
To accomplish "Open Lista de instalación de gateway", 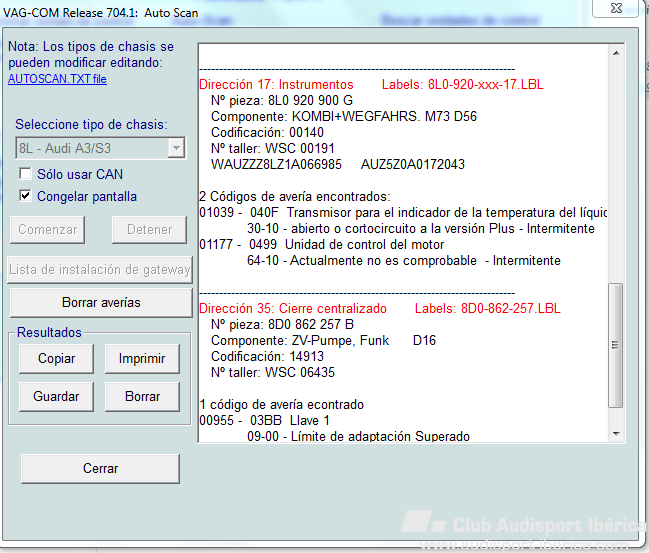I will (x=100, y=269).
